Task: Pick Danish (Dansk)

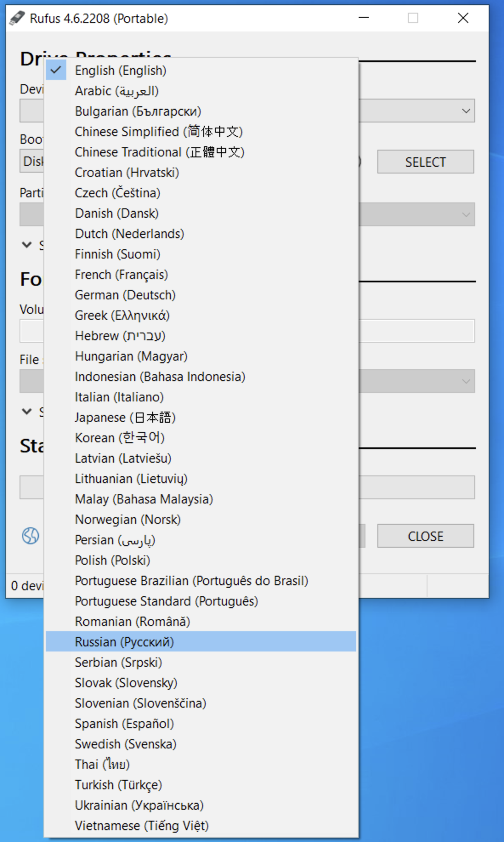Action: [x=201, y=213]
